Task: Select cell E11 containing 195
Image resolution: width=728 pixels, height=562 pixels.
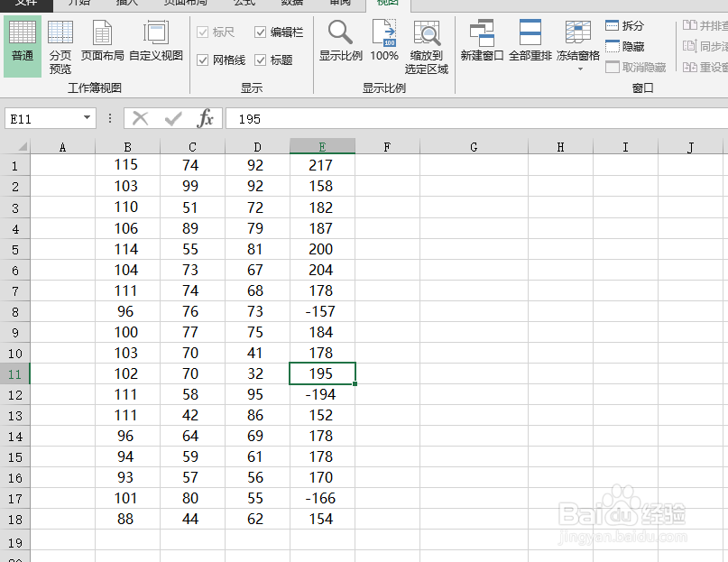Action: click(322, 373)
